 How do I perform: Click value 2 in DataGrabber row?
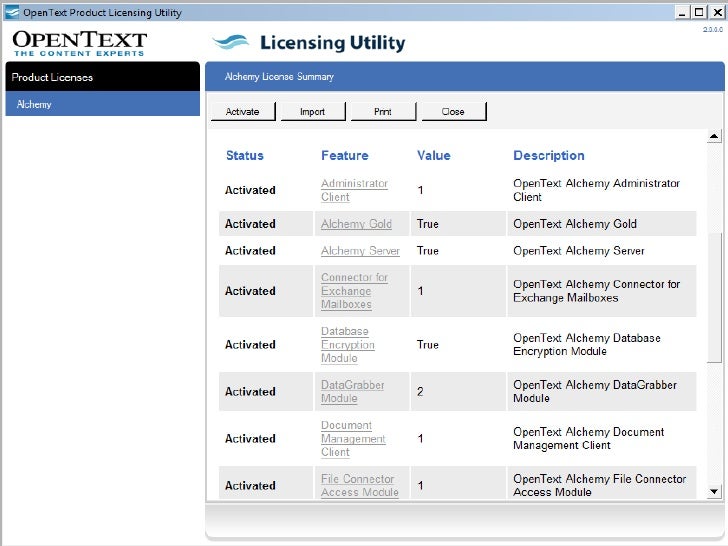point(420,391)
